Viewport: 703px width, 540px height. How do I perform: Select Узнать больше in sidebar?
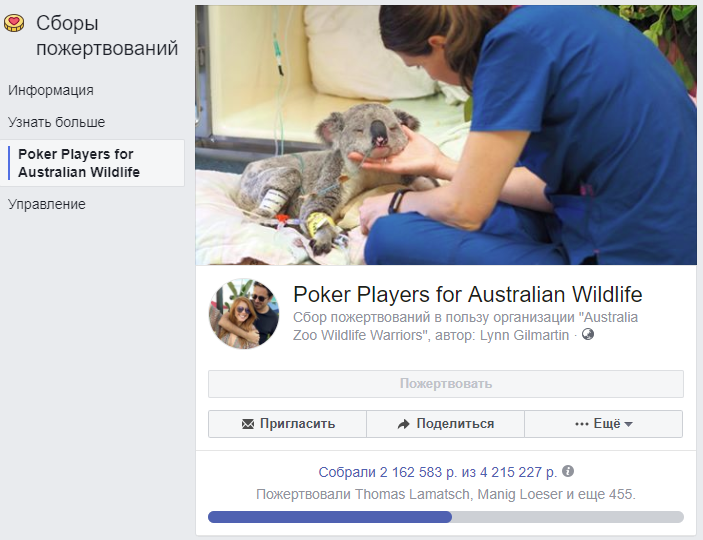[x=56, y=122]
